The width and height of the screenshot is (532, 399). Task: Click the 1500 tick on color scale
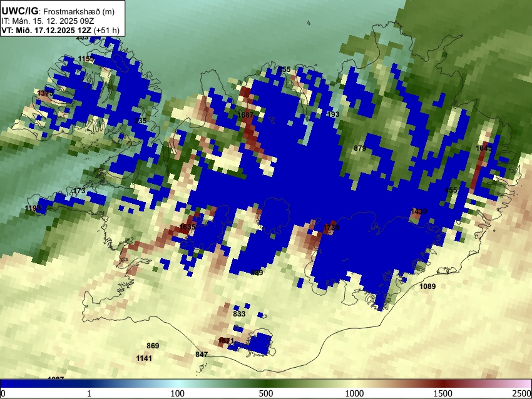tap(443, 393)
